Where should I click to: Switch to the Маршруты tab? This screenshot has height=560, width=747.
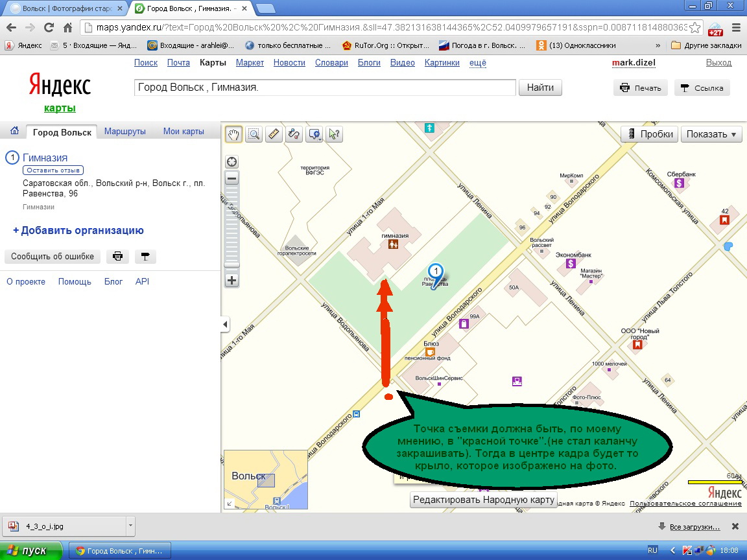pyautogui.click(x=124, y=131)
